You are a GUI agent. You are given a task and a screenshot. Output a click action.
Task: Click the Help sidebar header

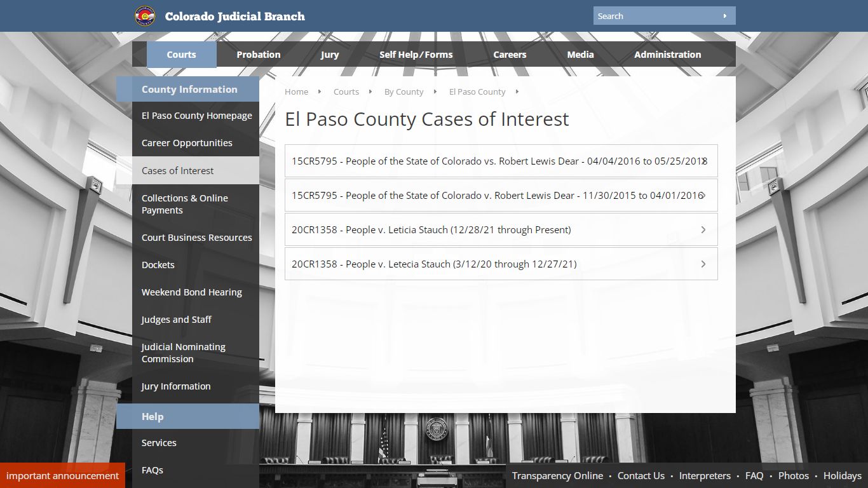pos(187,416)
